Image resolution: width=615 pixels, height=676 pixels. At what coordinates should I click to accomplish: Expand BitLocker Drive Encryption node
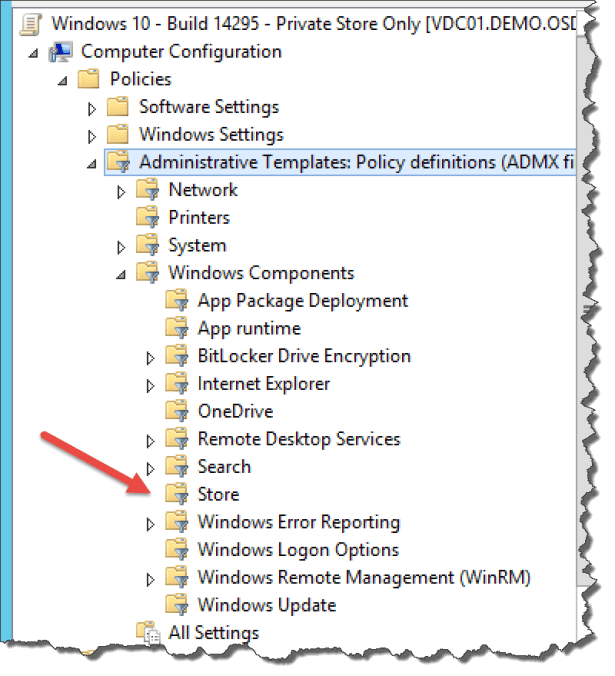(151, 357)
